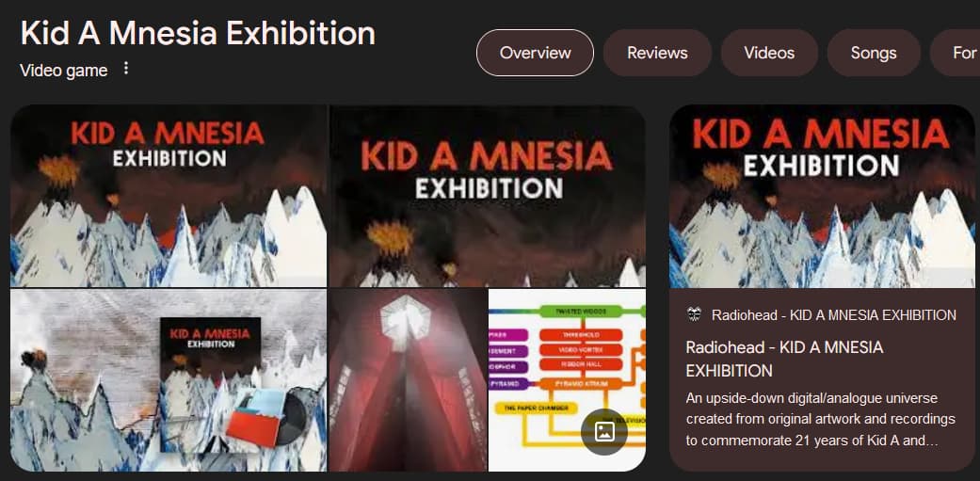
Task: Open the top-left Kid A Mnesia mountains image
Action: coord(169,196)
